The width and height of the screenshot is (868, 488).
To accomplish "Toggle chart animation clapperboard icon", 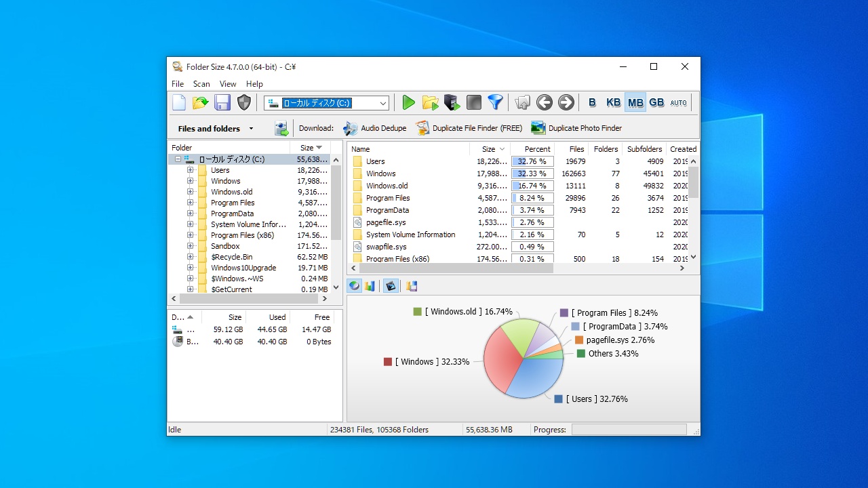I will pyautogui.click(x=390, y=286).
